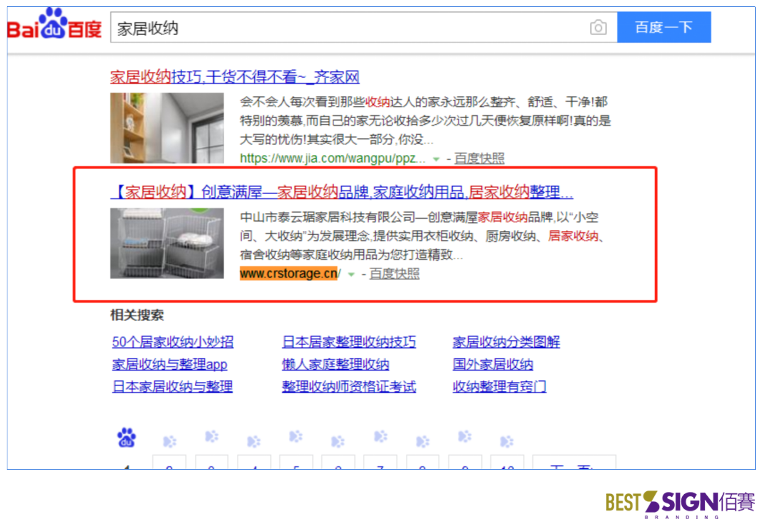The width and height of the screenshot is (762, 532).
Task: Click the 百度一下 search button
Action: (664, 27)
